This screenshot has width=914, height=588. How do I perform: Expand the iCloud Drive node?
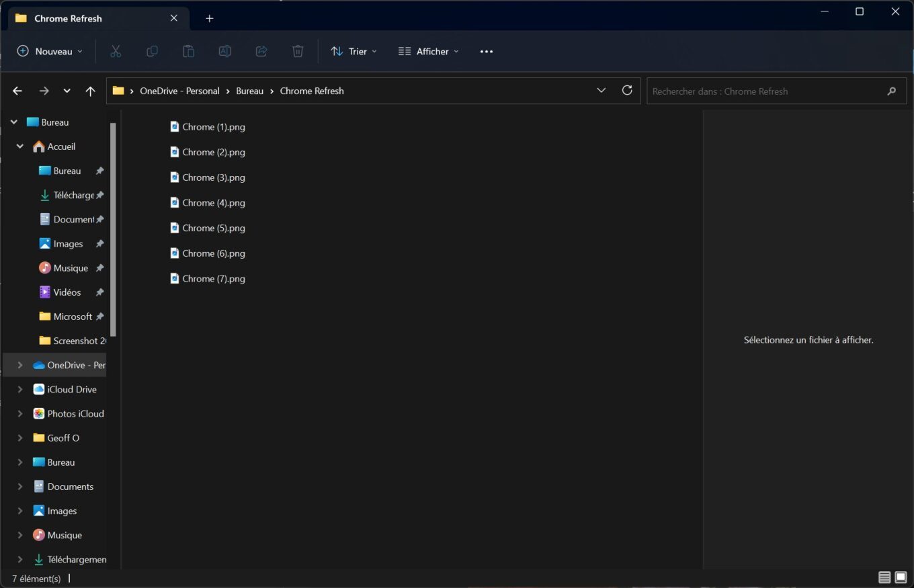(x=20, y=389)
